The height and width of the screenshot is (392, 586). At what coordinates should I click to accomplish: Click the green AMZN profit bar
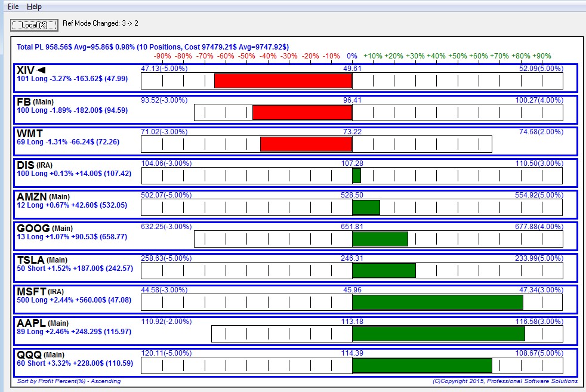pos(366,208)
